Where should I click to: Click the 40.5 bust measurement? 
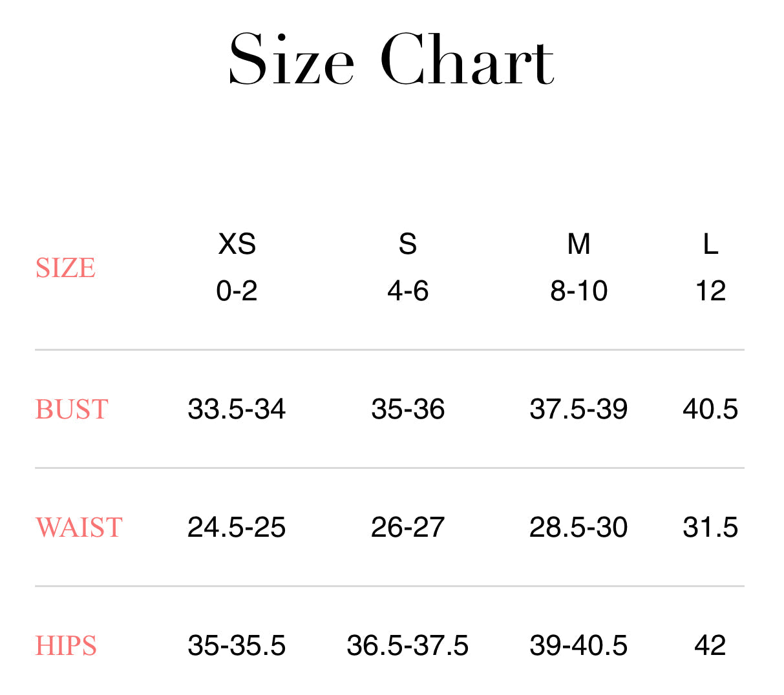tap(710, 410)
